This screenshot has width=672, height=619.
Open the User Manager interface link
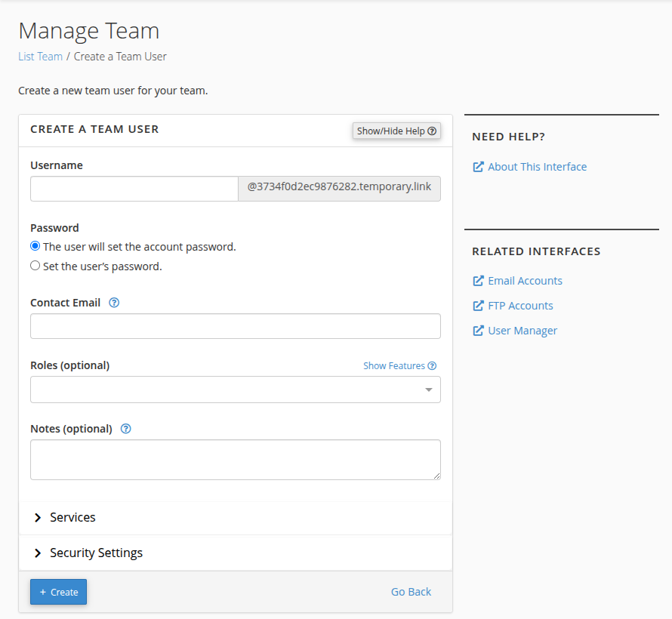tap(522, 331)
